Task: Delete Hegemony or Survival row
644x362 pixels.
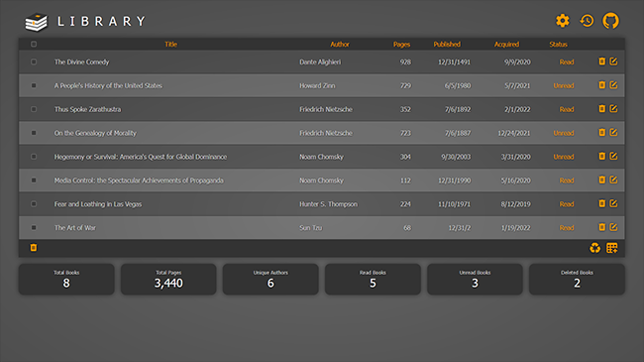Action: point(601,156)
